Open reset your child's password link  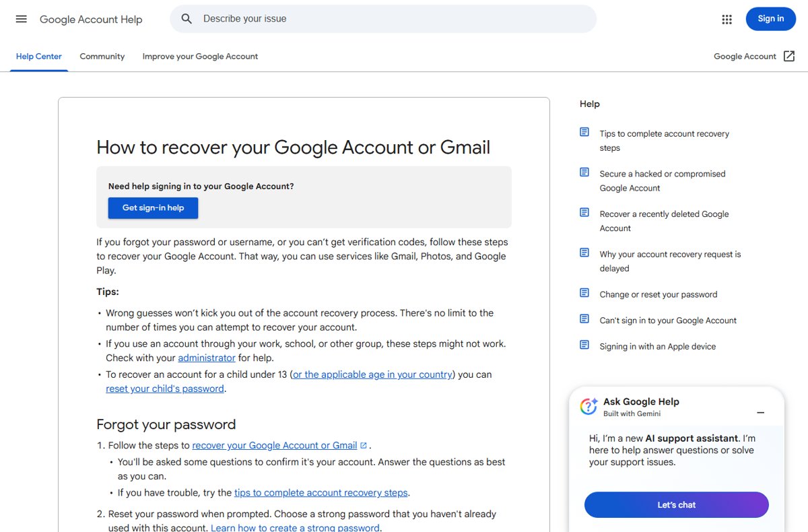[165, 389]
